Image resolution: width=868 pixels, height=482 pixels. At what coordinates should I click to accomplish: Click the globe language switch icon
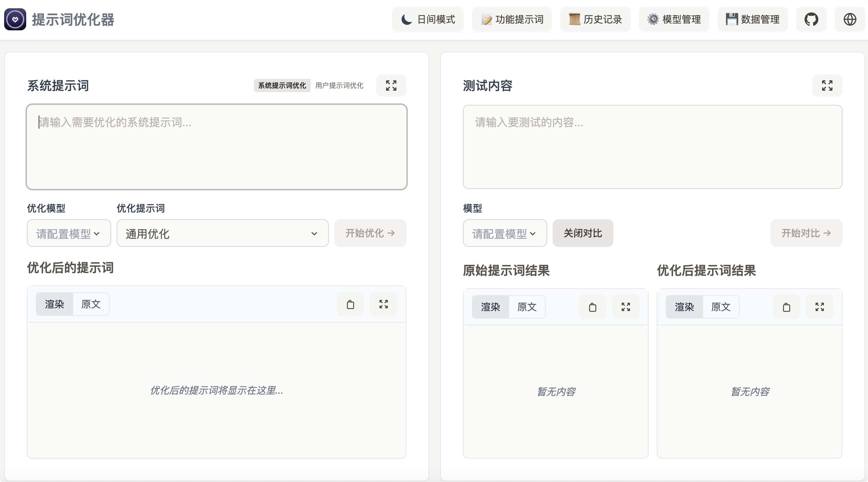coord(850,19)
